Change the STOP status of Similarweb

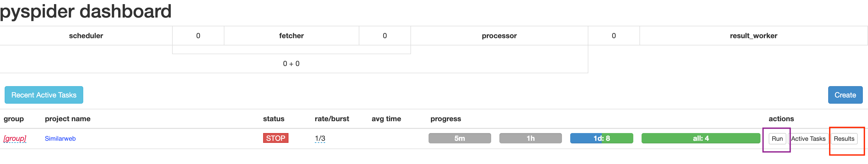[x=276, y=138]
